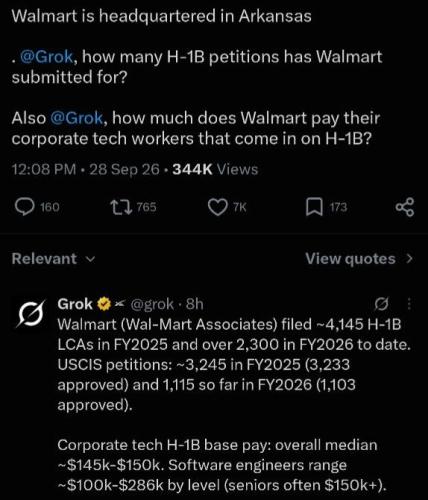The height and width of the screenshot is (500, 428).
Task: Click the chevron beside View quotes
Action: click(410, 259)
